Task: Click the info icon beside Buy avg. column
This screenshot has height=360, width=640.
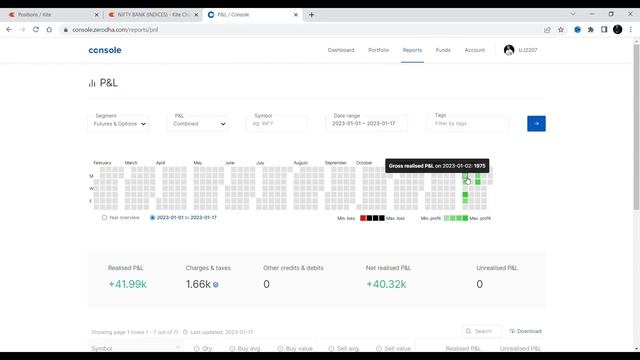Action: 232,349
